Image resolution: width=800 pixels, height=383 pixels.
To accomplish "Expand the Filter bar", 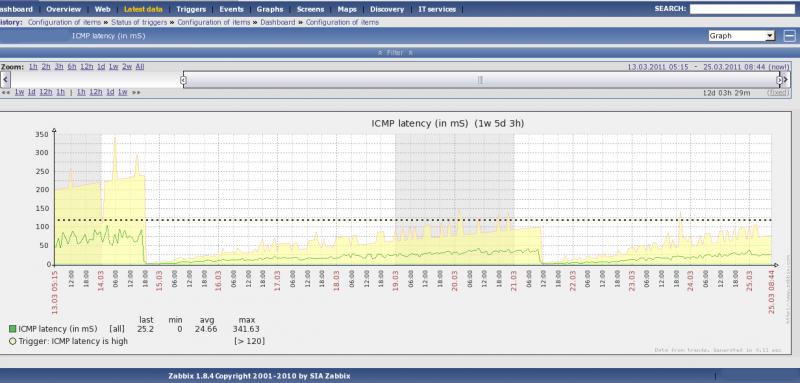I will (395, 53).
